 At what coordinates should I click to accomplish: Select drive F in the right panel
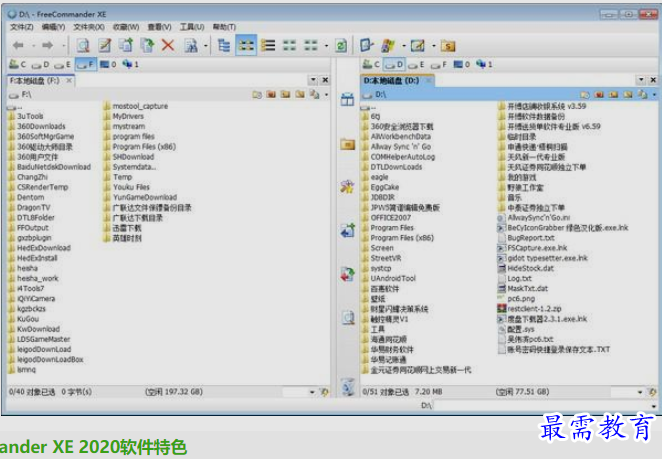tap(438, 65)
